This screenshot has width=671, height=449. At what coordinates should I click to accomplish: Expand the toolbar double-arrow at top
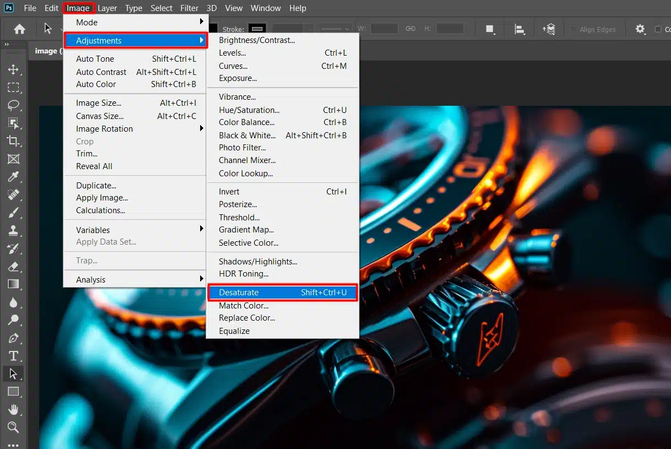(x=6, y=44)
